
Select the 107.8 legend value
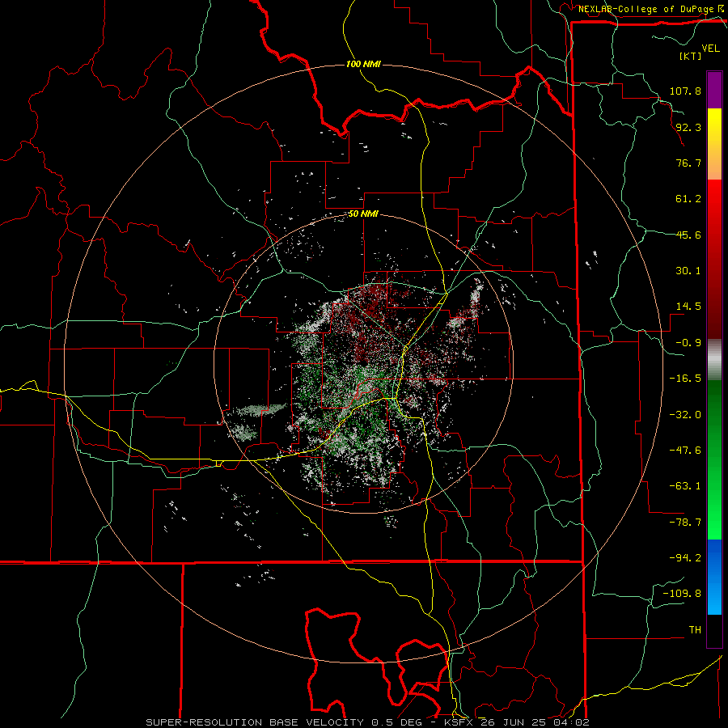pyautogui.click(x=685, y=91)
